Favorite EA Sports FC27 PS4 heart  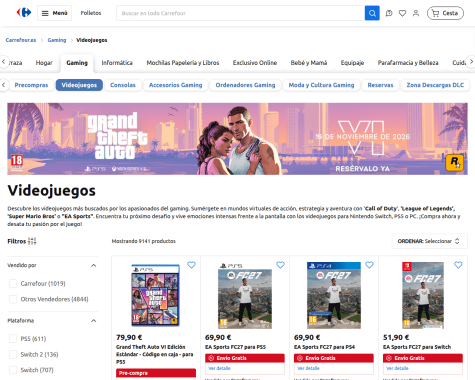tap(369, 265)
